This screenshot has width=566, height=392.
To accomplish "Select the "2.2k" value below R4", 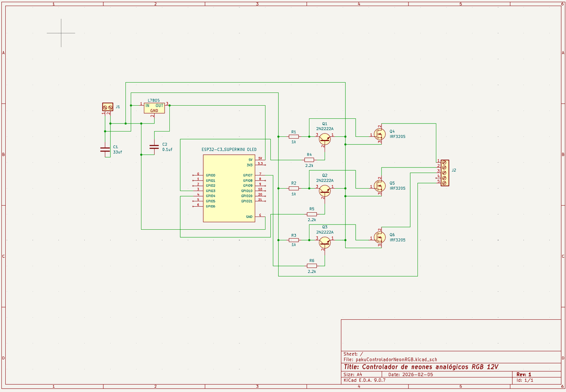I will [309, 166].
